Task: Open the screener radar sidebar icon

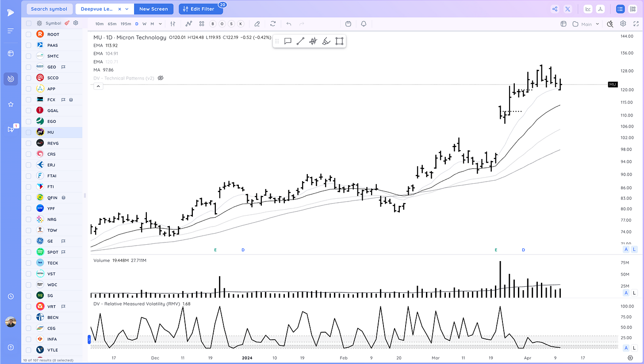Action: pyautogui.click(x=11, y=79)
